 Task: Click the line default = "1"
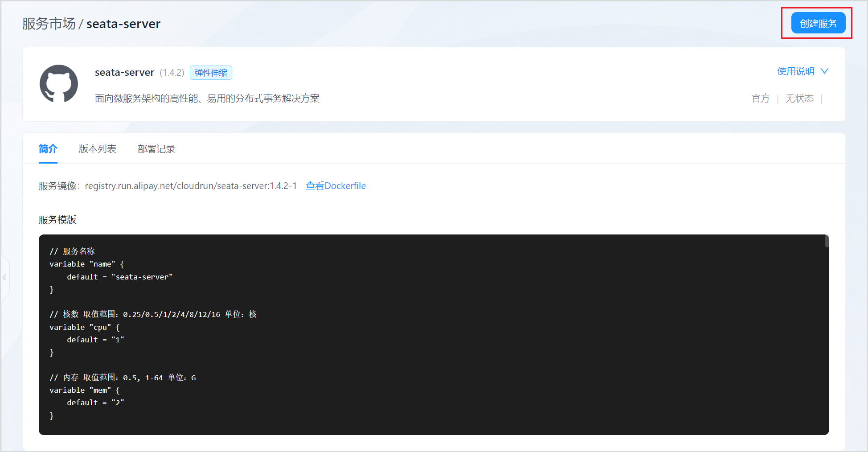coord(95,340)
